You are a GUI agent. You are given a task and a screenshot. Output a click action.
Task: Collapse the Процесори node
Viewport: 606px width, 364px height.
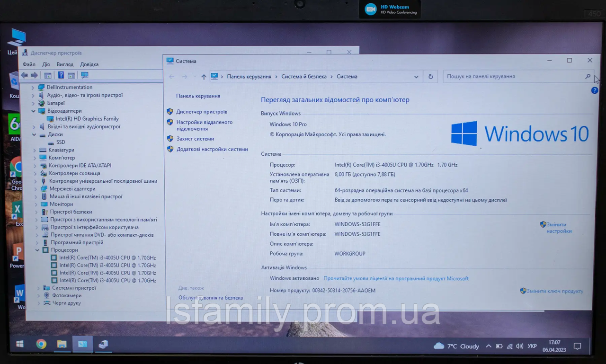(x=37, y=250)
